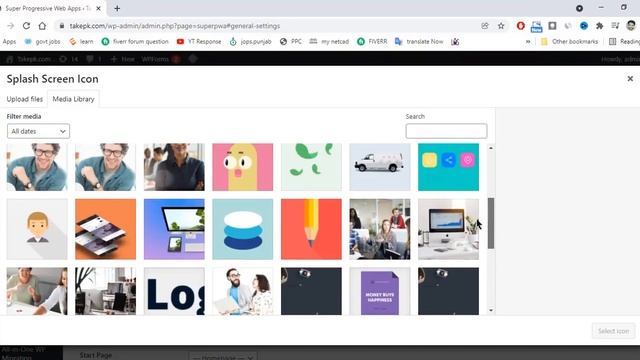Open the New item in WordPress admin bar
The height and width of the screenshot is (360, 640).
coord(122,59)
